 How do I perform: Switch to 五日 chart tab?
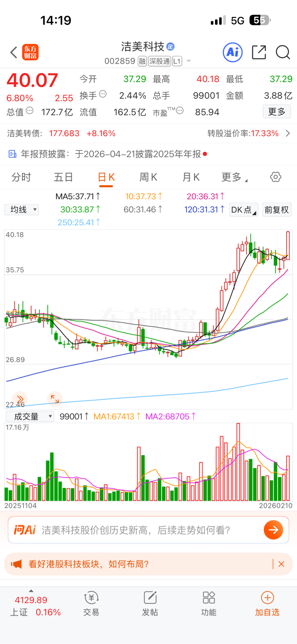(63, 177)
